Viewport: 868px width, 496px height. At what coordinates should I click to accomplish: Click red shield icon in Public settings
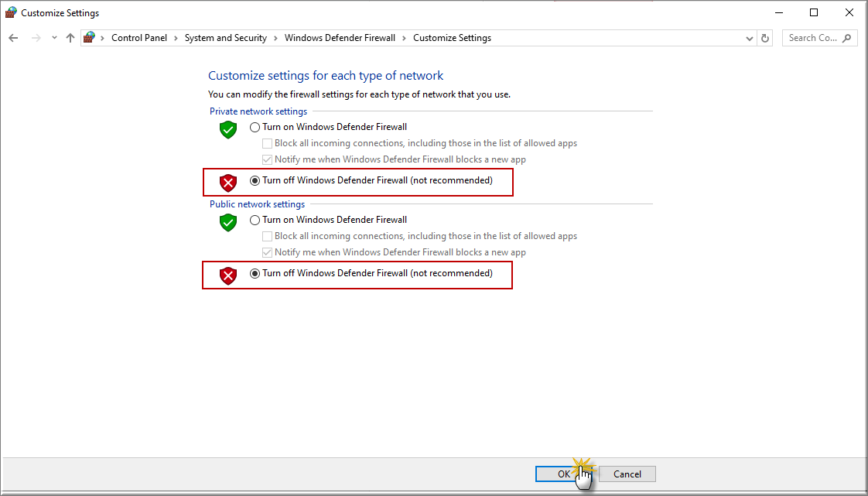(228, 275)
